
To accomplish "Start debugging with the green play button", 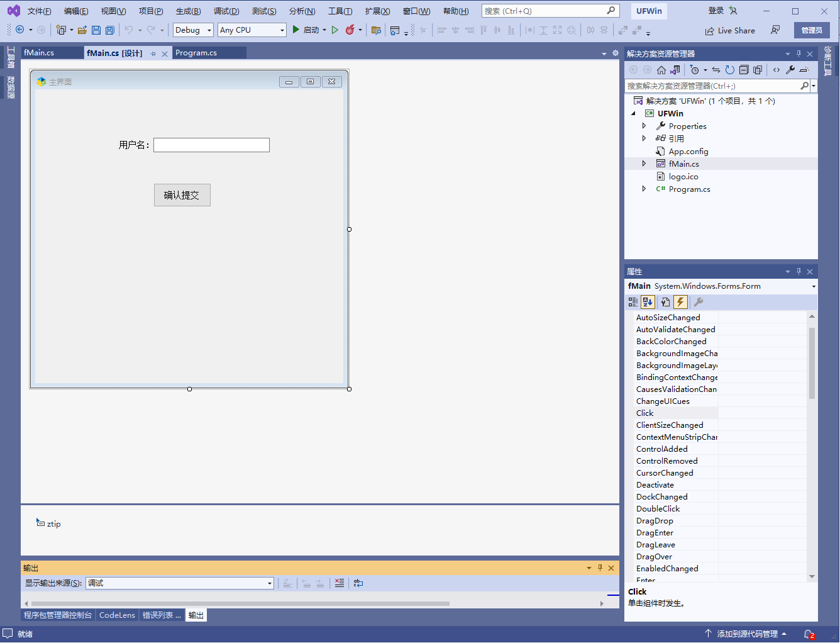I will (296, 30).
